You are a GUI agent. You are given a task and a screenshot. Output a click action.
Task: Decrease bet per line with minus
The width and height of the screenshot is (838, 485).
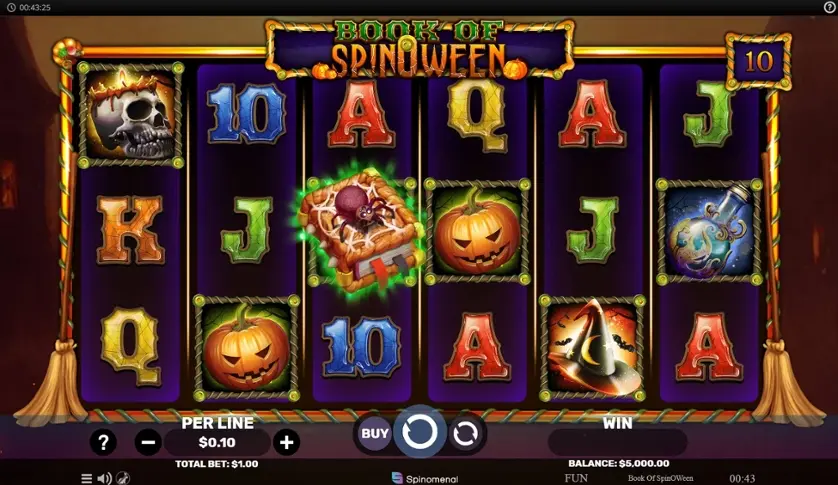coord(148,442)
